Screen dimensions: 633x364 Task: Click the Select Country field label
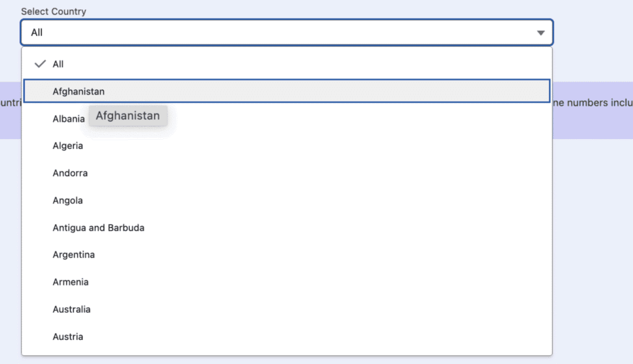pyautogui.click(x=54, y=12)
